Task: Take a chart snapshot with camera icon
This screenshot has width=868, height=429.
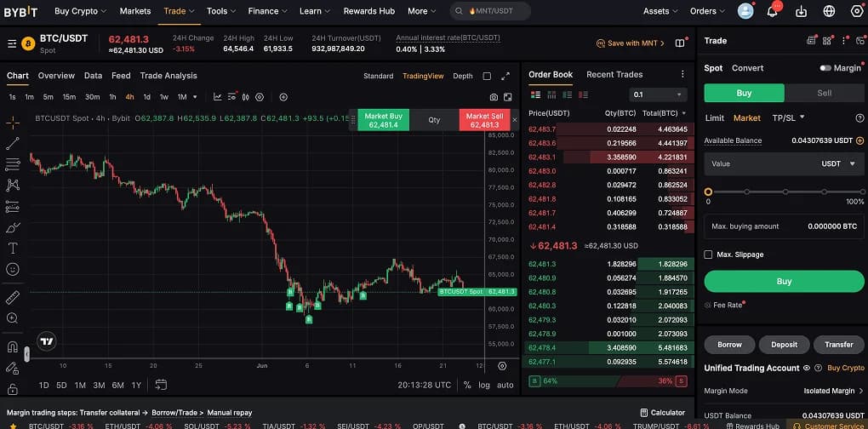Action: (x=494, y=97)
